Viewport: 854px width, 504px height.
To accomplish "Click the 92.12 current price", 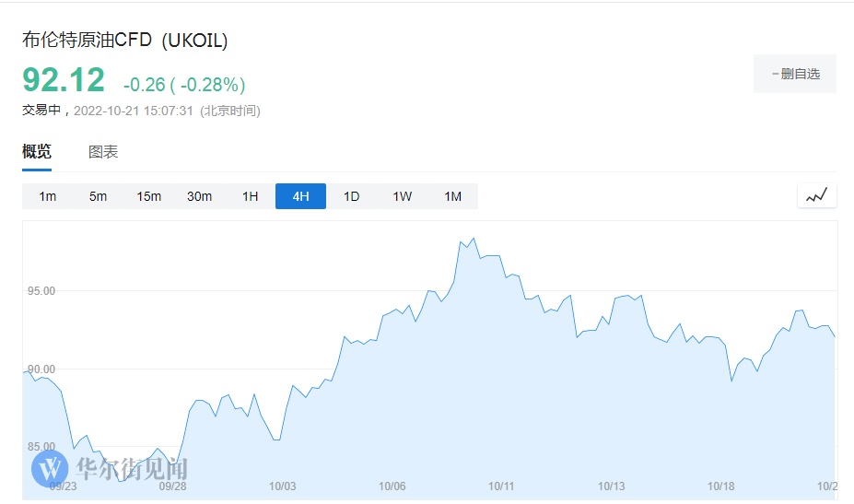I will pyautogui.click(x=64, y=81).
